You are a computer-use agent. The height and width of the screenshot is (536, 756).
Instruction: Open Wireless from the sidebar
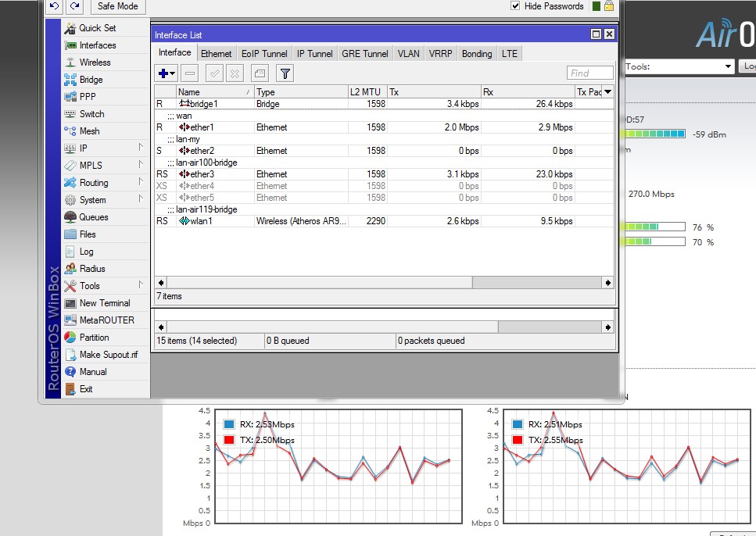(x=95, y=63)
